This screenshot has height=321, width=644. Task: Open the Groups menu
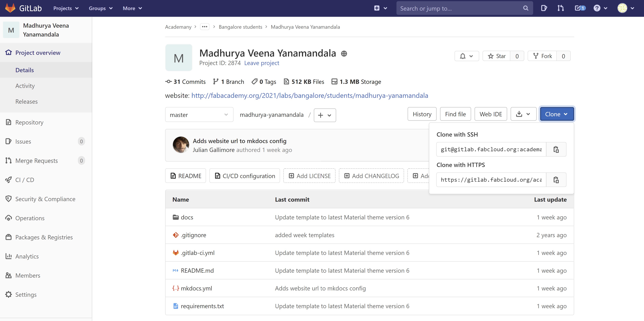click(101, 8)
